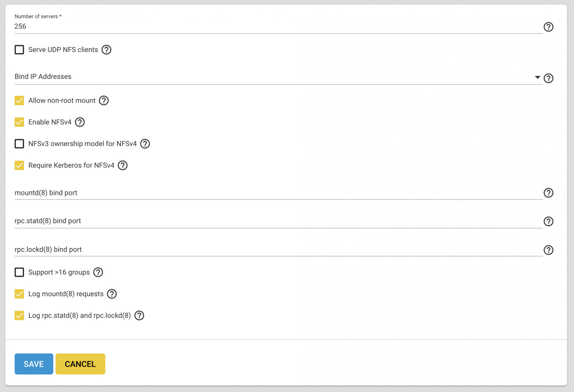The width and height of the screenshot is (574, 392).
Task: Enable Support >16 groups checkbox
Action: tap(19, 272)
